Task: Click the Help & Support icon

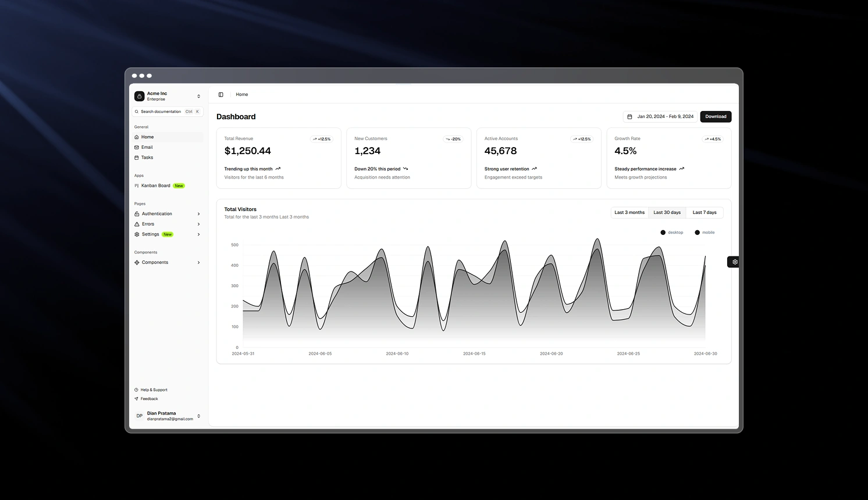Action: (136, 390)
